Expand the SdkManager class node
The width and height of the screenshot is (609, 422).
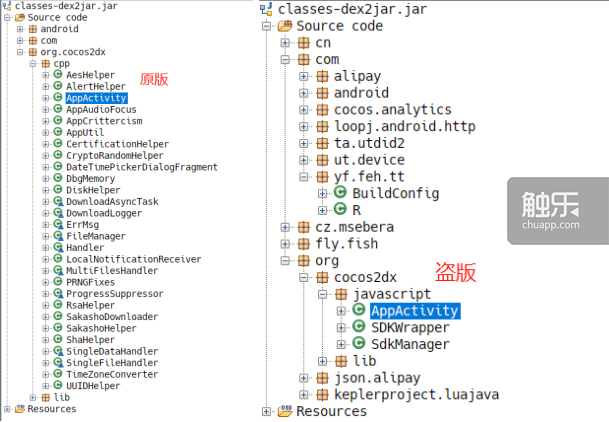tap(341, 344)
